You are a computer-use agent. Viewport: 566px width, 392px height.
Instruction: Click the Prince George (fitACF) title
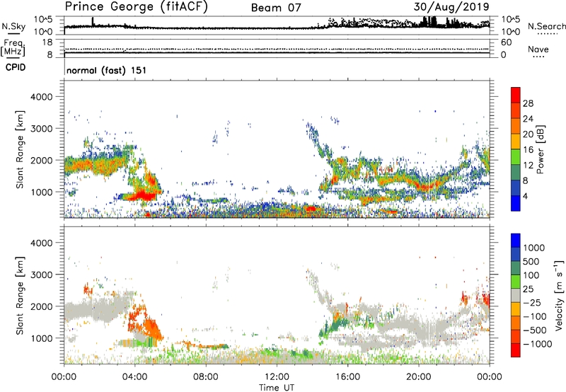[x=137, y=7]
